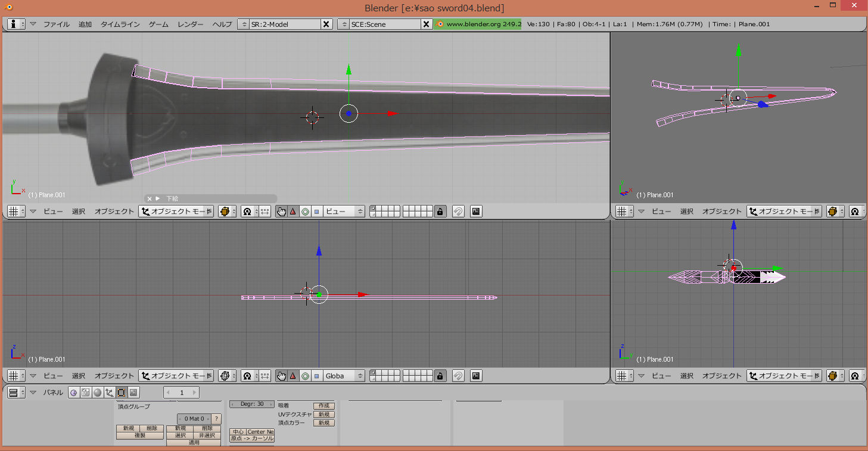Open the タイムライン menu
868x451 pixels.
coord(120,24)
